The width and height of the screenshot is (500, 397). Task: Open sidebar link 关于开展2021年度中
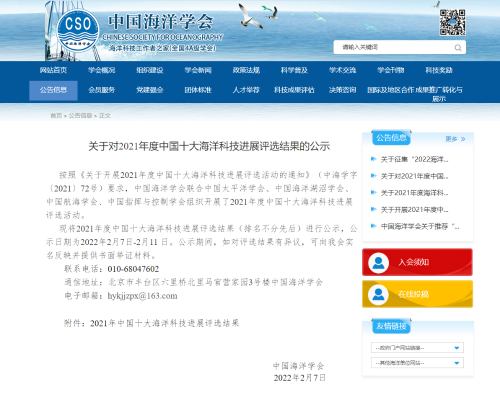[414, 209]
